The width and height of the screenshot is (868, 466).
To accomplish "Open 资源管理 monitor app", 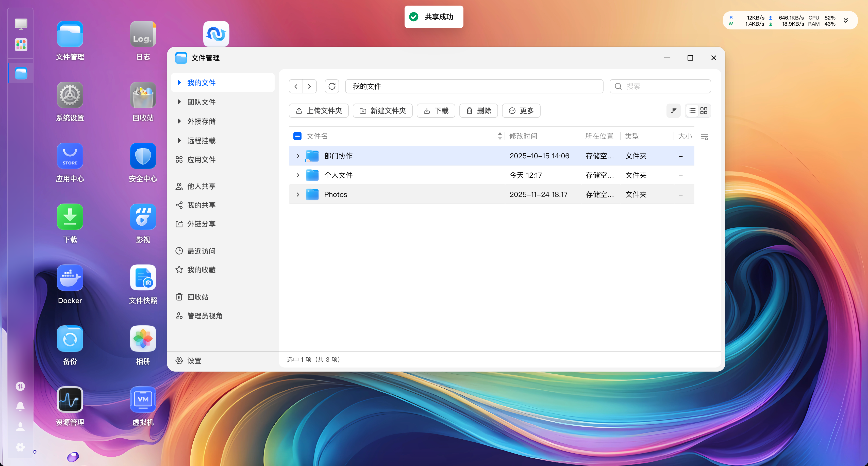I will 70,400.
